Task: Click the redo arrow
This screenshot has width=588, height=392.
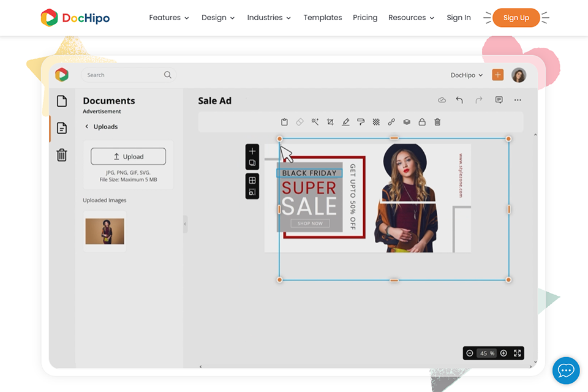Action: (x=478, y=100)
